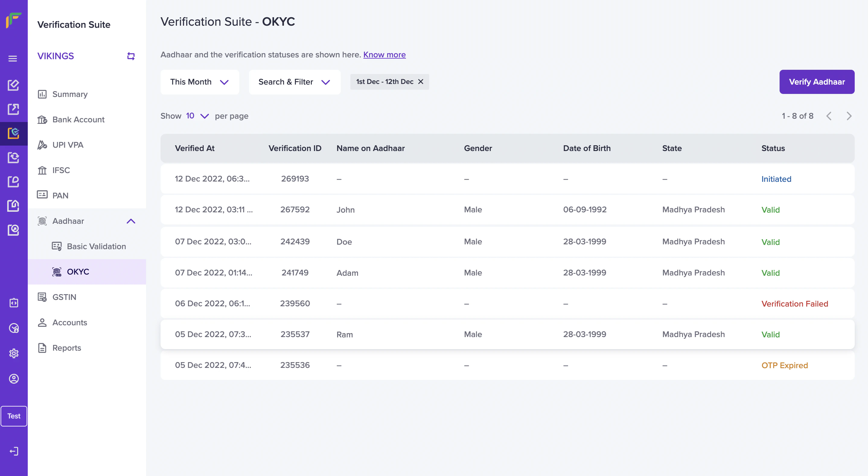This screenshot has width=868, height=476.
Task: Go to Bank Account in sidebar
Action: point(78,120)
